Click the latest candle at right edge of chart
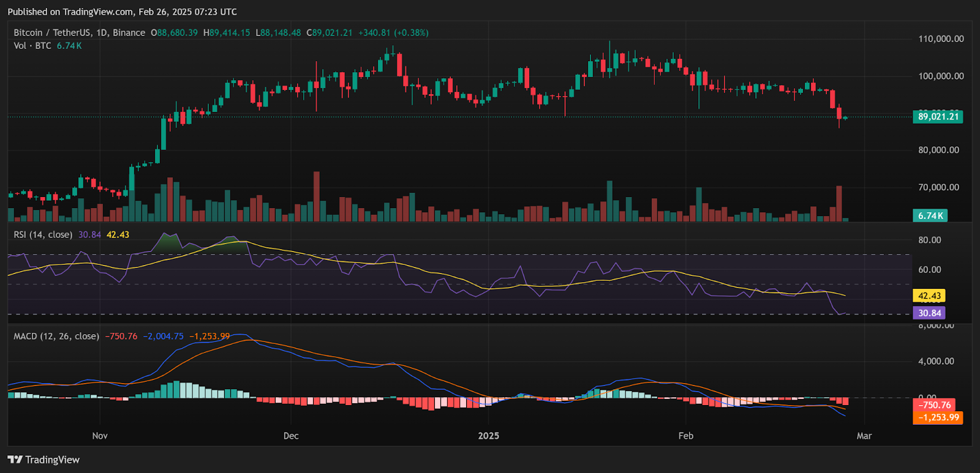This screenshot has width=980, height=473. (846, 117)
